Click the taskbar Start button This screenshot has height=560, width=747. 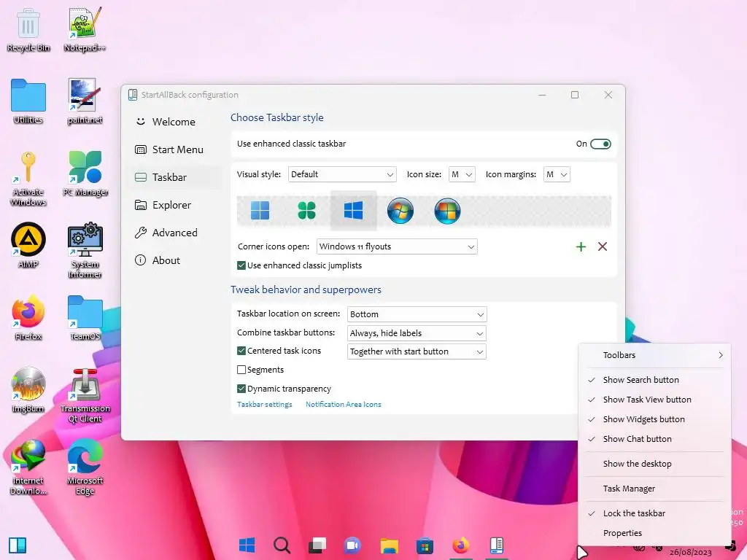pos(247,545)
